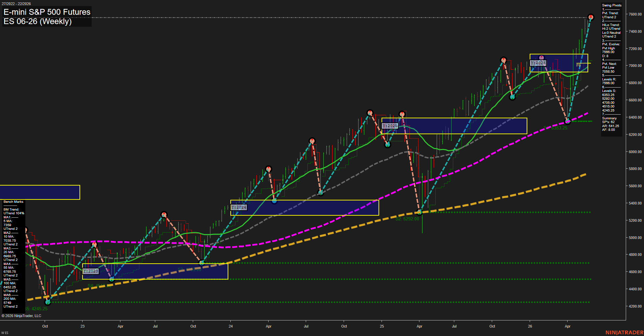The width and height of the screenshot is (644, 336).
Task: Click the 10 MA: label in Bench Marks
Action: 9,237
